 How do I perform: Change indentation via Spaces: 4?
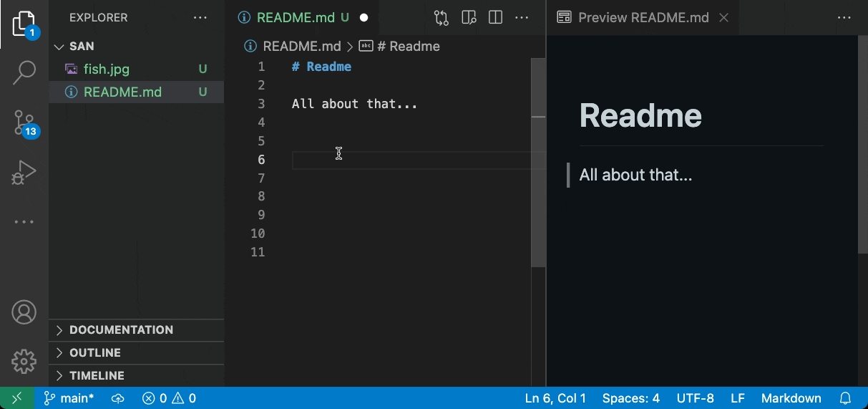point(630,398)
